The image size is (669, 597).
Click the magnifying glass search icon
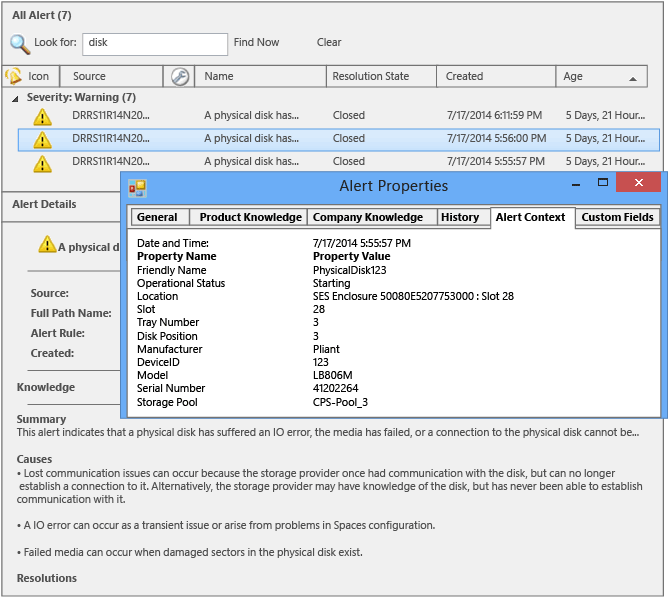(x=20, y=44)
